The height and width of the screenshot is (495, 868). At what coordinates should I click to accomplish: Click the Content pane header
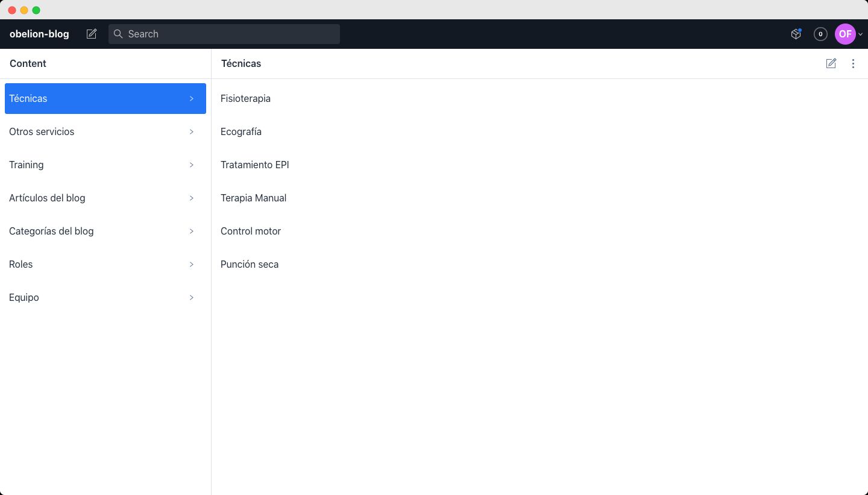point(28,63)
